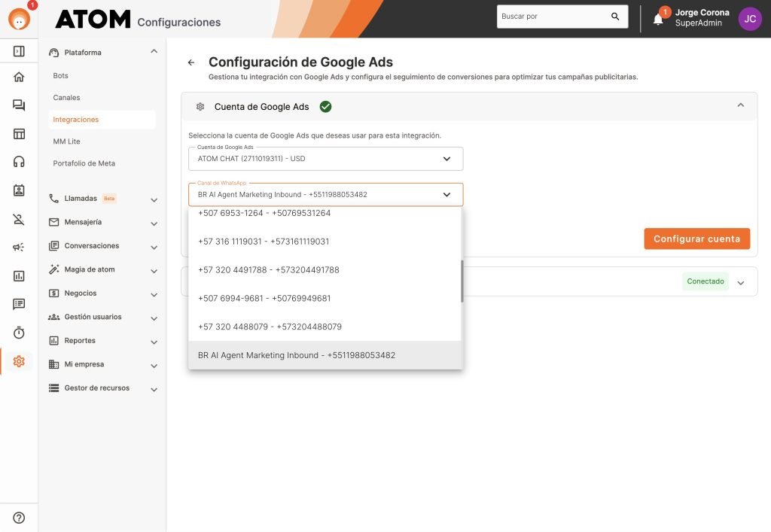Open the blocked user icon
The height and width of the screenshot is (532, 771).
coord(19,219)
